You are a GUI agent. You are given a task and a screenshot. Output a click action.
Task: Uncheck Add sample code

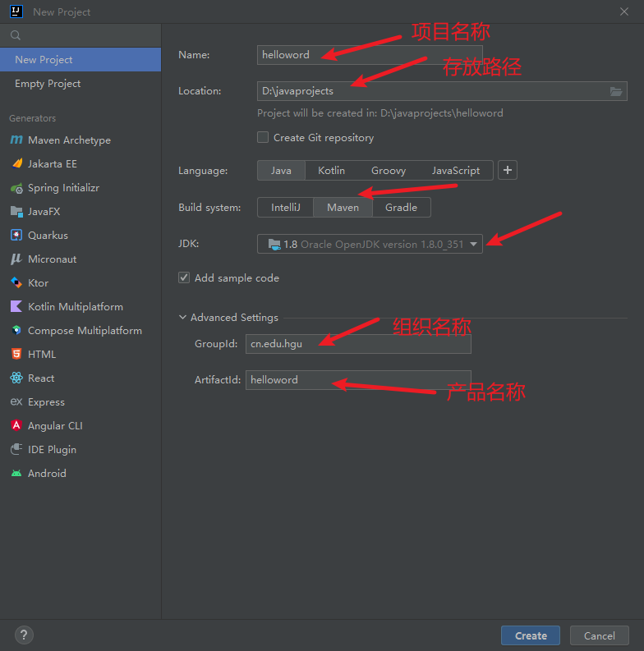(x=184, y=277)
